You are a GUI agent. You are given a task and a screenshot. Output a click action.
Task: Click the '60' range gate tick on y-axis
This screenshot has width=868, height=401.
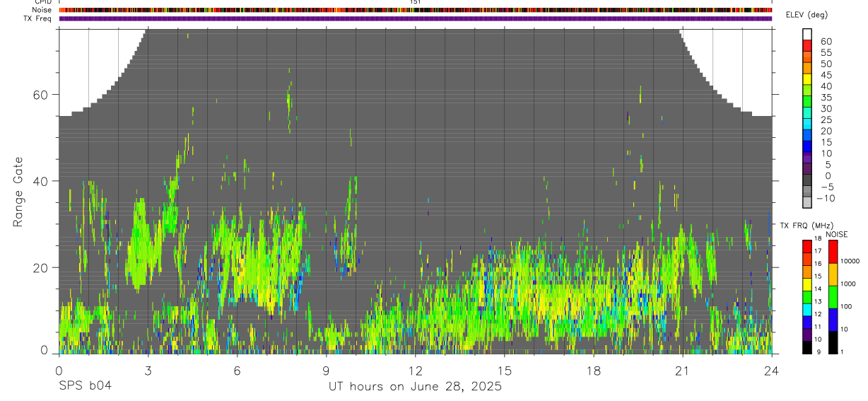pyautogui.click(x=41, y=95)
